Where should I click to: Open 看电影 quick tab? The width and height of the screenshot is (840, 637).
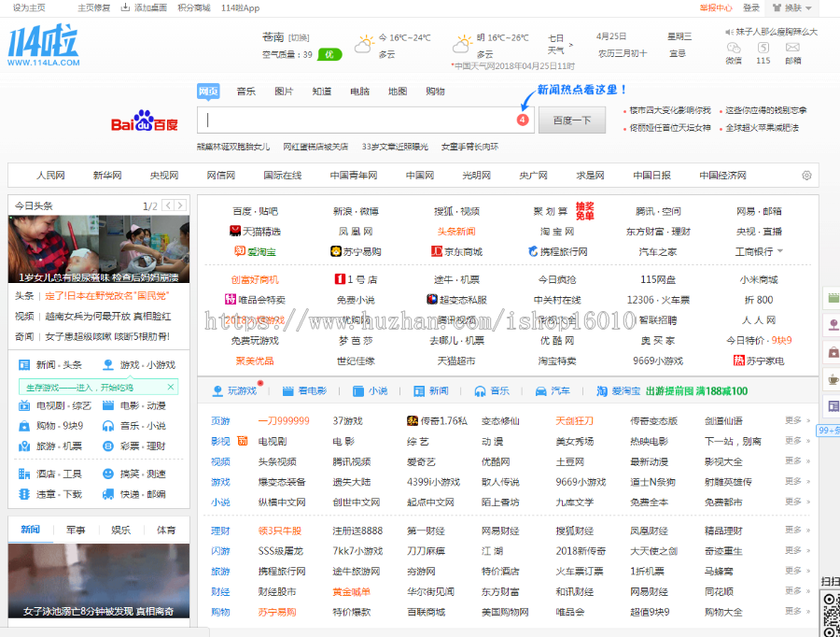[305, 390]
